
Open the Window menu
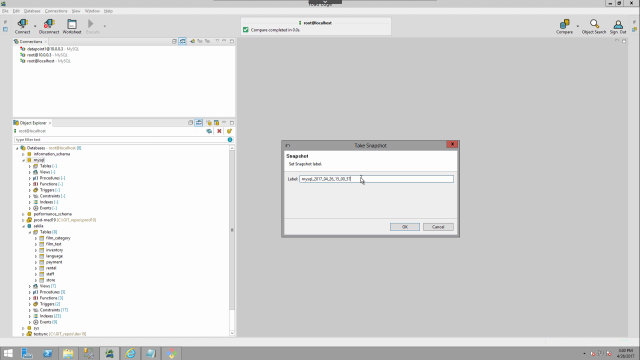[x=92, y=11]
